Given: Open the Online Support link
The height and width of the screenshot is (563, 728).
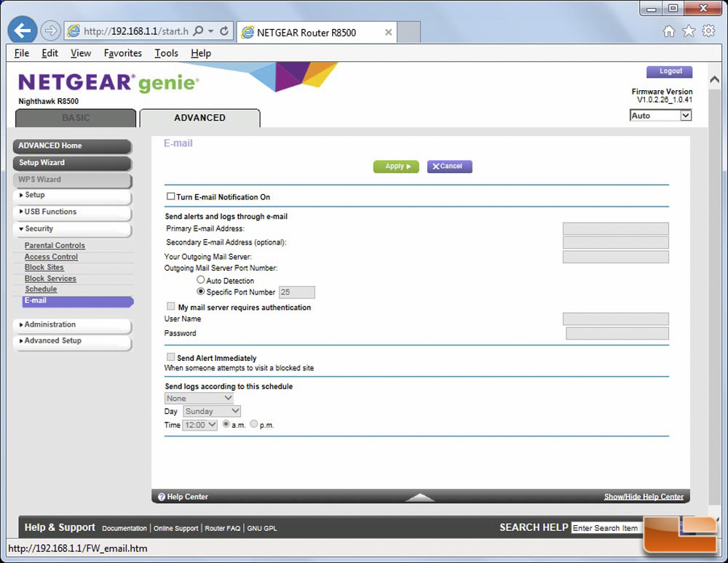Looking at the screenshot, I should tap(176, 528).
